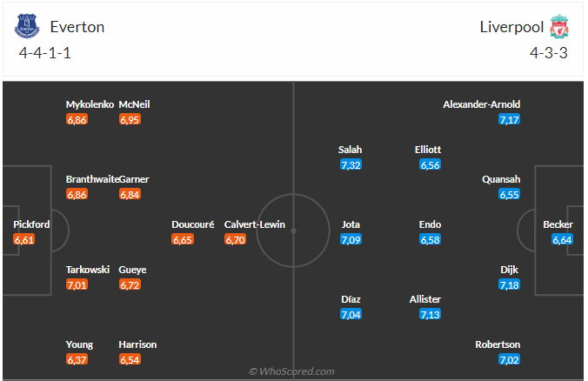
Task: Select Alexander-Arnold's 7,17 rating badge
Action: [509, 119]
